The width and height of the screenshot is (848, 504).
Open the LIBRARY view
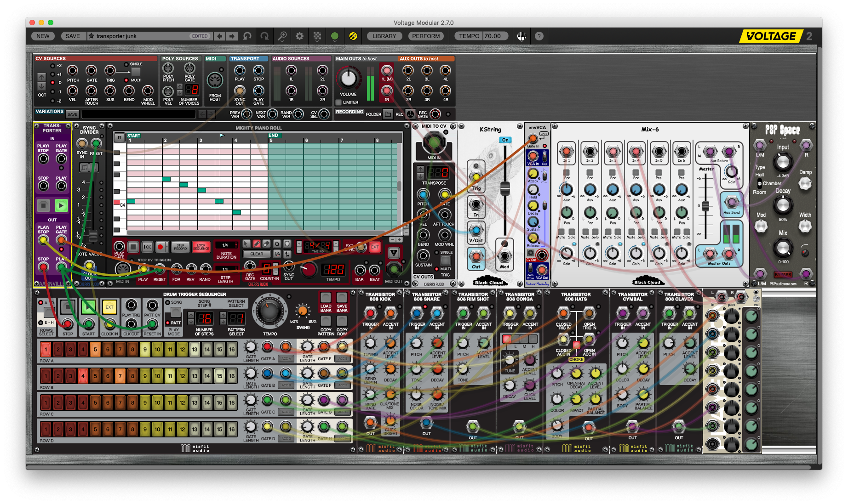(384, 36)
